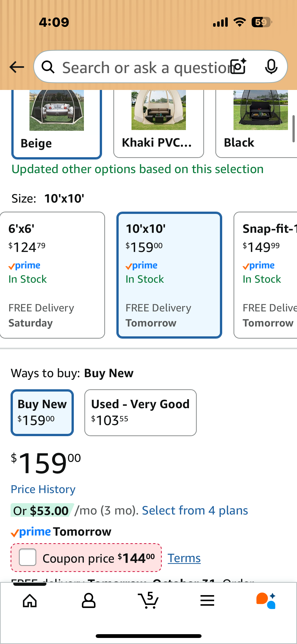Choose Used - Very Good for $103.55
The height and width of the screenshot is (644, 297).
click(140, 412)
